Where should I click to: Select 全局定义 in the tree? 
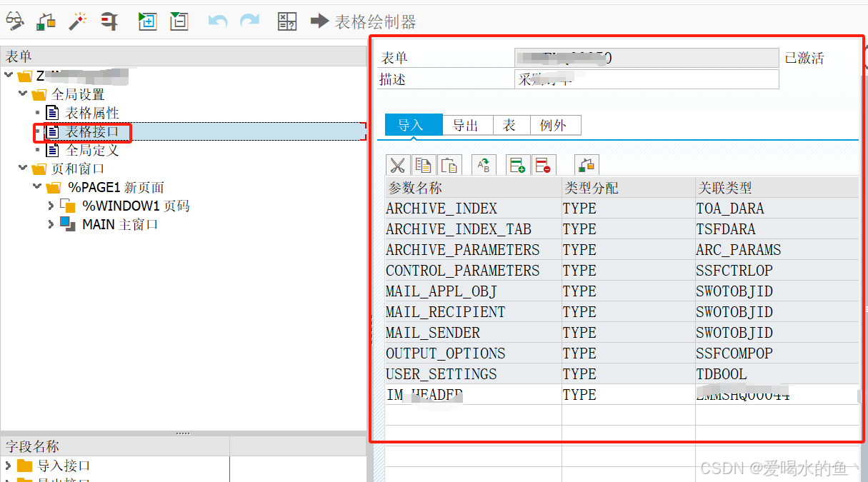pyautogui.click(x=92, y=150)
